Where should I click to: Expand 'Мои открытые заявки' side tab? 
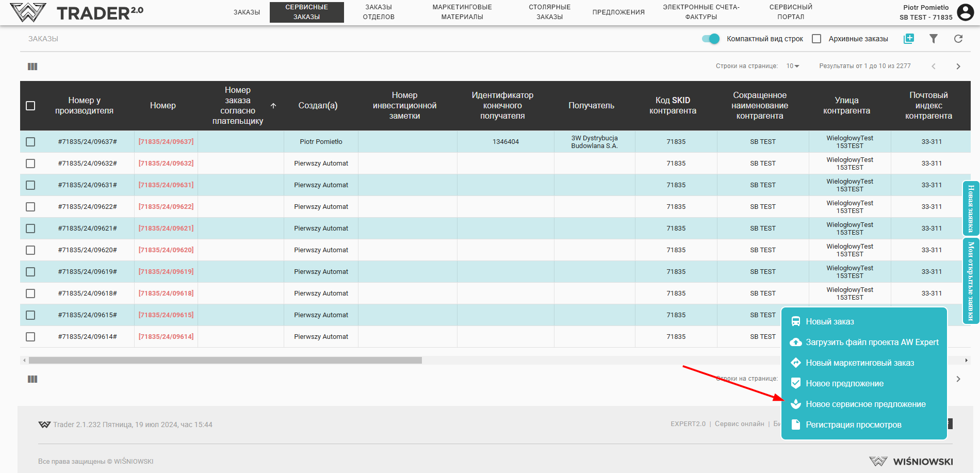click(x=970, y=281)
